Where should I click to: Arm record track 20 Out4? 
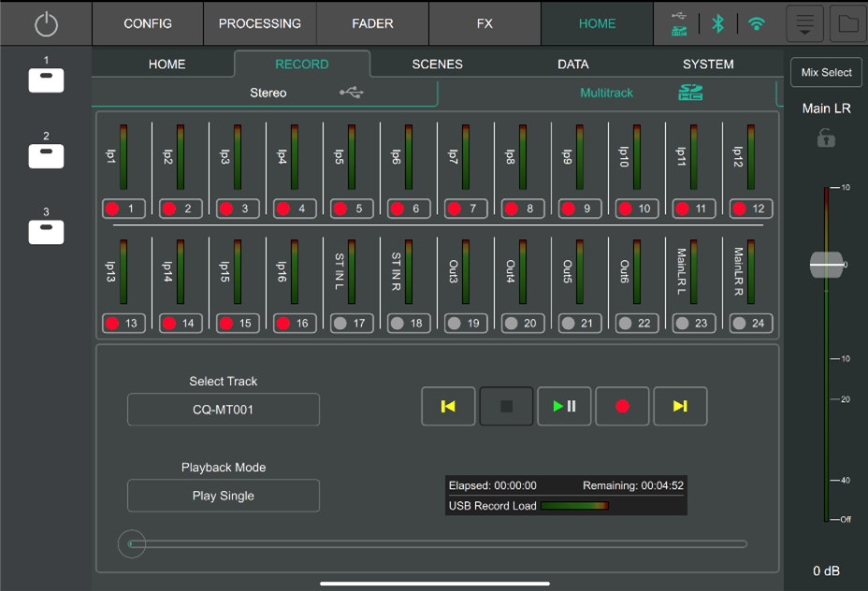pos(523,324)
